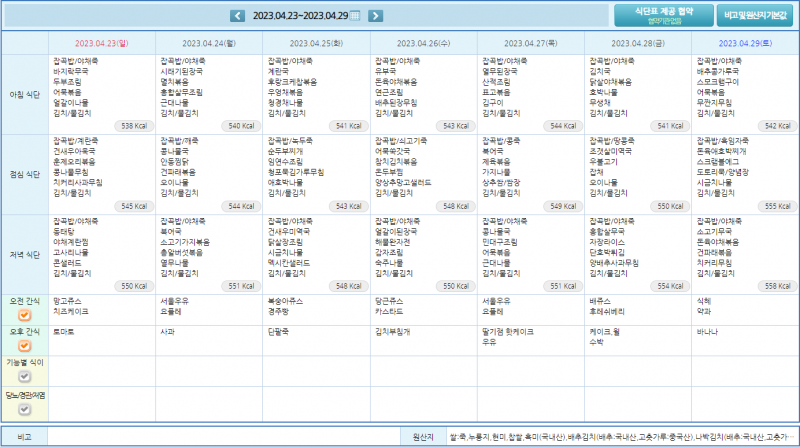The height and width of the screenshot is (447, 800).
Task: Enable the 기능별 식이 checkbox
Action: pos(24,376)
